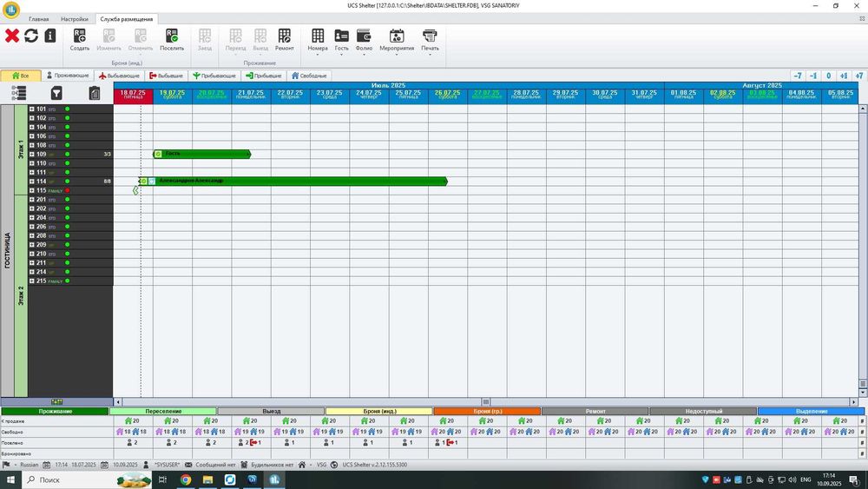
Task: Expand room 101 row
Action: point(32,109)
